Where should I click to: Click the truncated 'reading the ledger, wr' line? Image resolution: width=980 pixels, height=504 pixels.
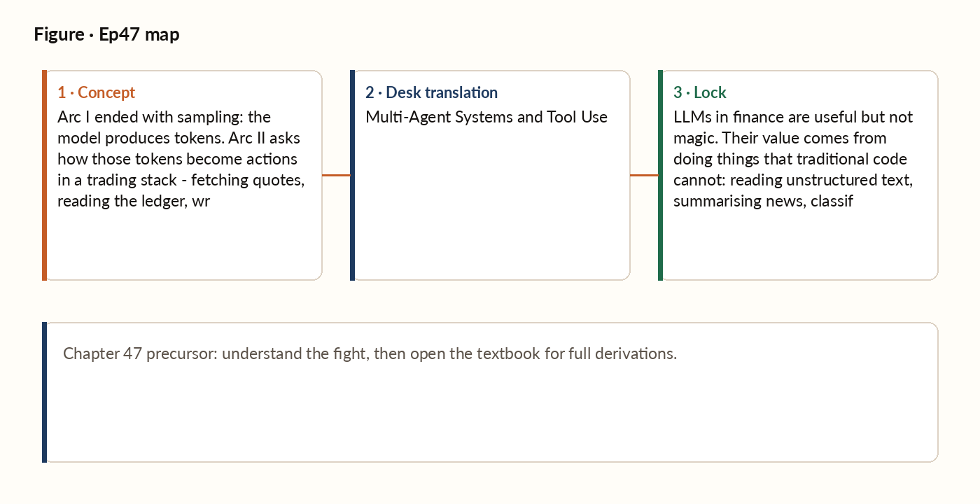pyautogui.click(x=134, y=202)
